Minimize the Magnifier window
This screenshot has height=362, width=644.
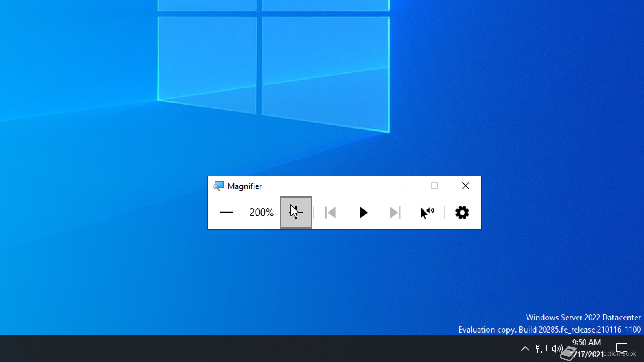click(405, 186)
